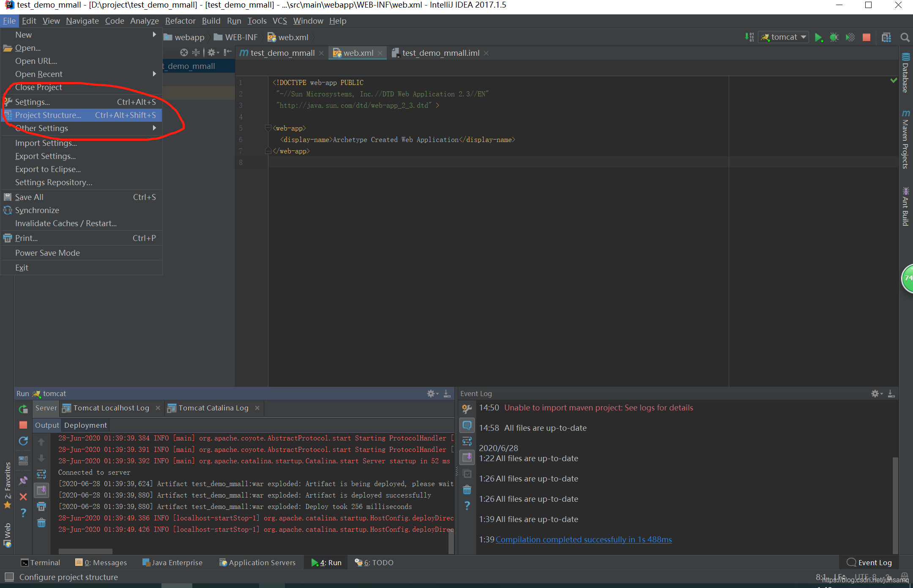
Task: Clear all Event Log entries with trash icon
Action: (467, 490)
